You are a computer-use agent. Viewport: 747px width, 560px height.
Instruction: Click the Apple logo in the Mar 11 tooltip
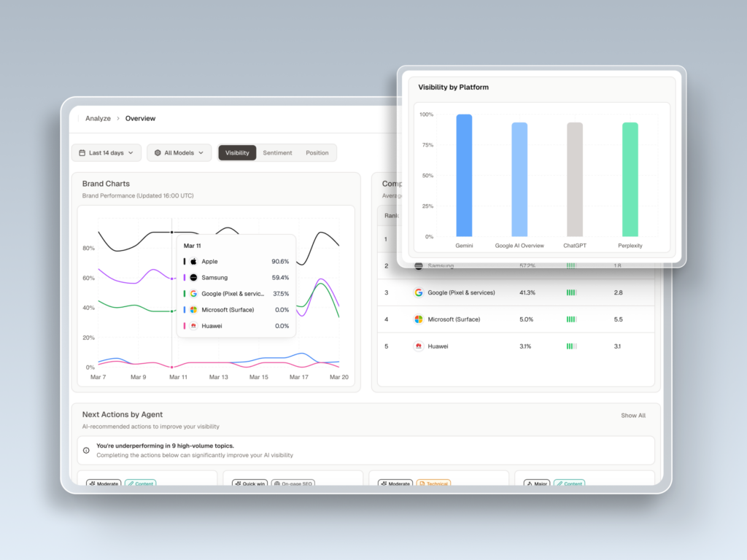click(x=193, y=262)
